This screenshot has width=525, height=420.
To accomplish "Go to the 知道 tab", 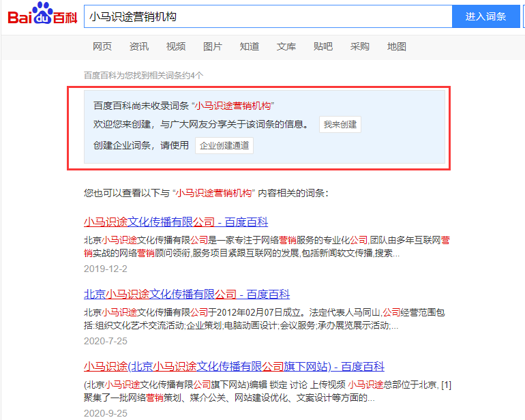I will coord(250,46).
